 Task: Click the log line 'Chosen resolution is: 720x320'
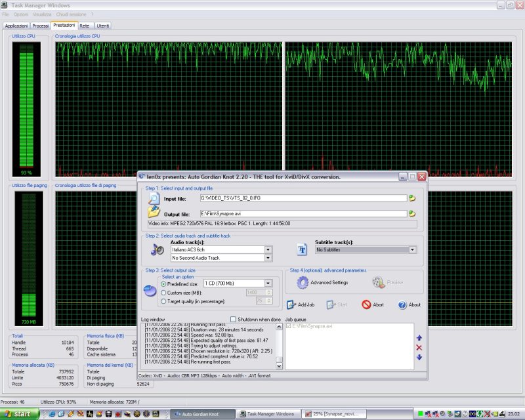pyautogui.click(x=209, y=351)
